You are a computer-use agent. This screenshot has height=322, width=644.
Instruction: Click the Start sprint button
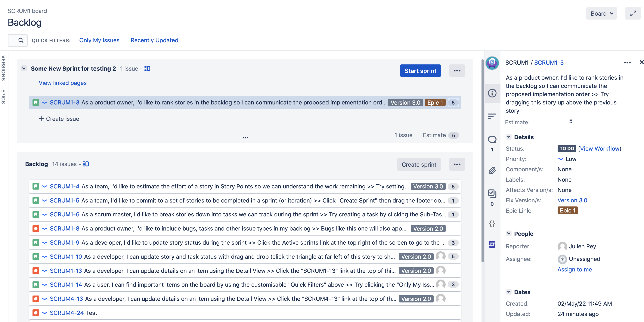420,71
